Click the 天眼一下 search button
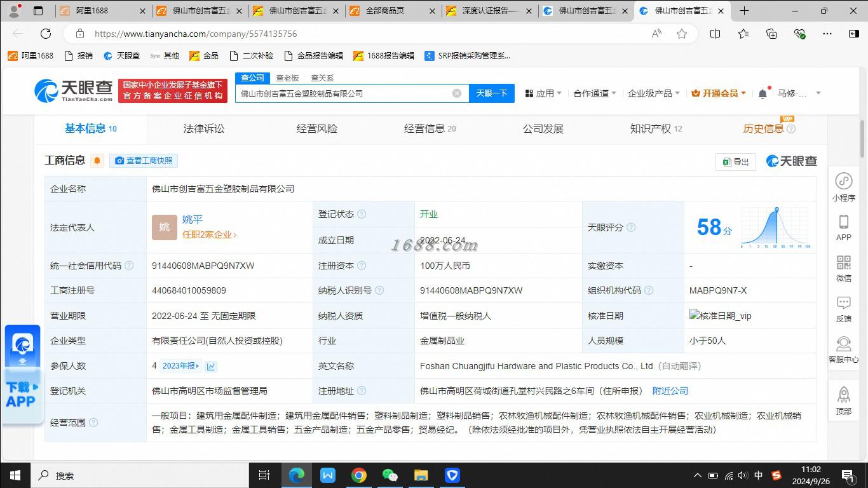 click(x=492, y=93)
